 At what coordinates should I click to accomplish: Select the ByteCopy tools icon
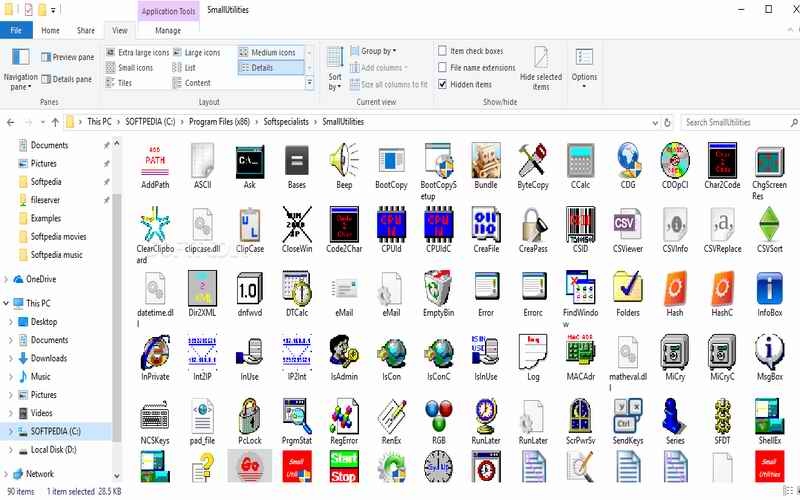(x=533, y=160)
